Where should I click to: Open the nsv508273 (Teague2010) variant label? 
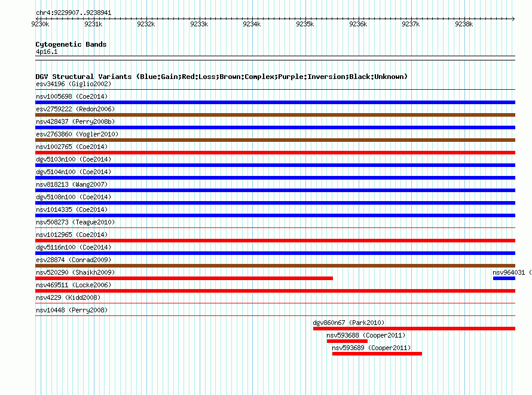click(x=75, y=222)
